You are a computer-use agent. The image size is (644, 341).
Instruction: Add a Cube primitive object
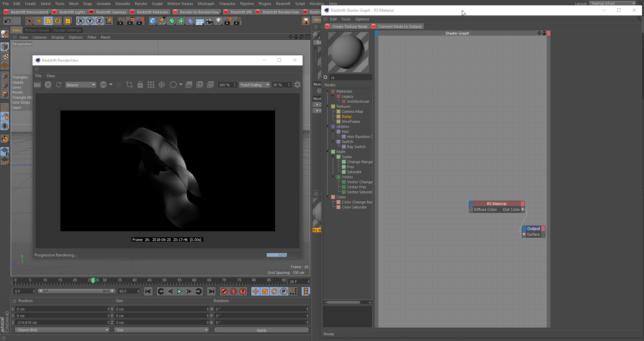(x=153, y=21)
